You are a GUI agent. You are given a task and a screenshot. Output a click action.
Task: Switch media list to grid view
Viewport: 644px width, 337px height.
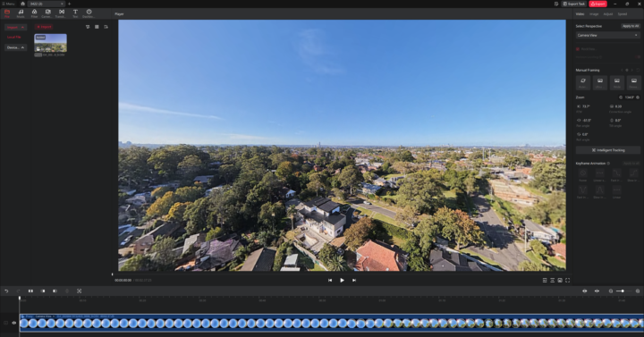97,27
